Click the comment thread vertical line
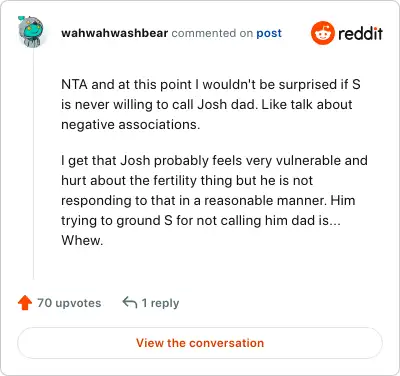The height and width of the screenshot is (376, 400). [33, 163]
